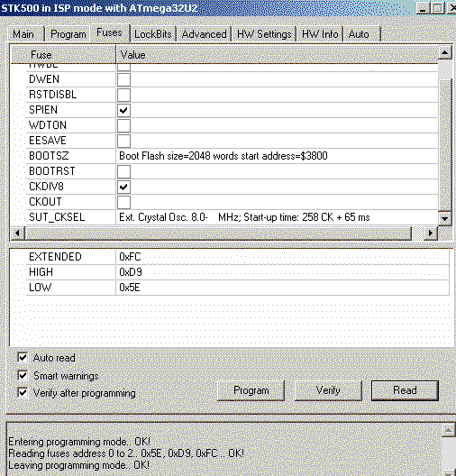
Task: Click the LOW fuse byte label
Action: tap(40, 288)
